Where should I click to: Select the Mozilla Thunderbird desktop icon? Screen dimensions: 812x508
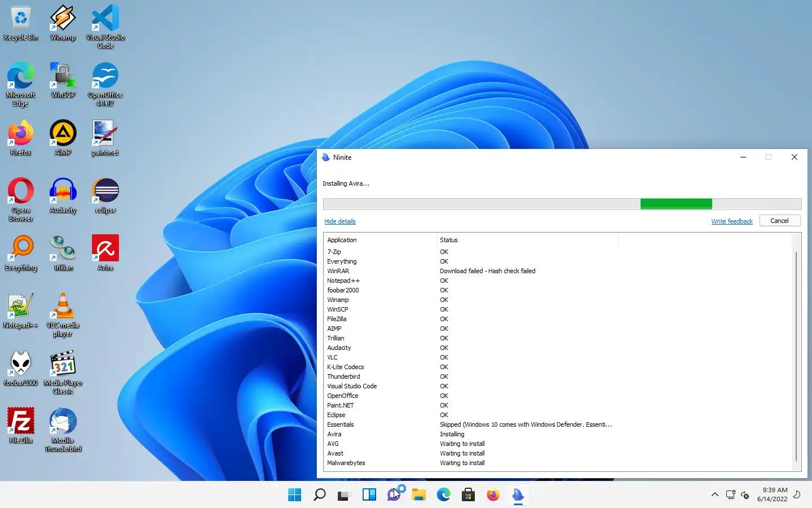pos(63,430)
